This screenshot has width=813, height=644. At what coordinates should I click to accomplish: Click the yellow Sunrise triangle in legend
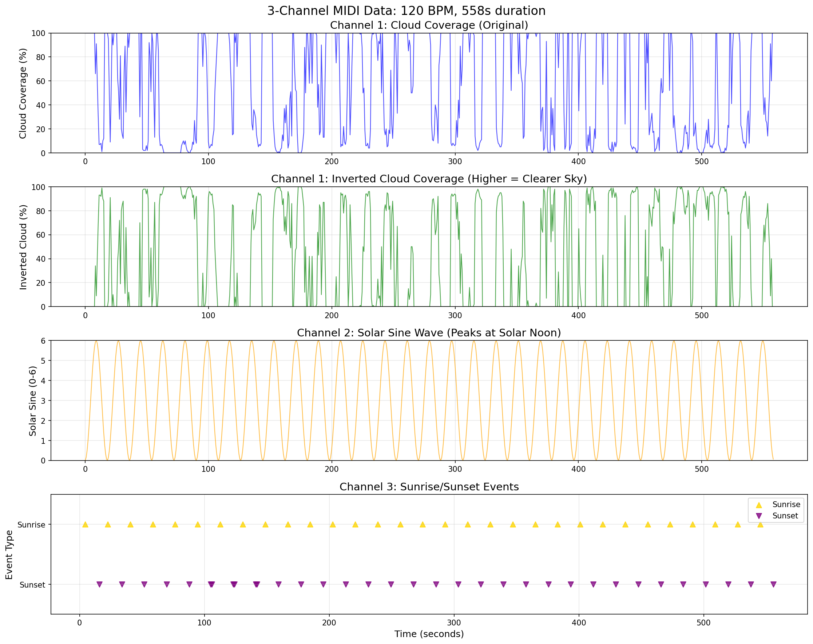pos(759,505)
